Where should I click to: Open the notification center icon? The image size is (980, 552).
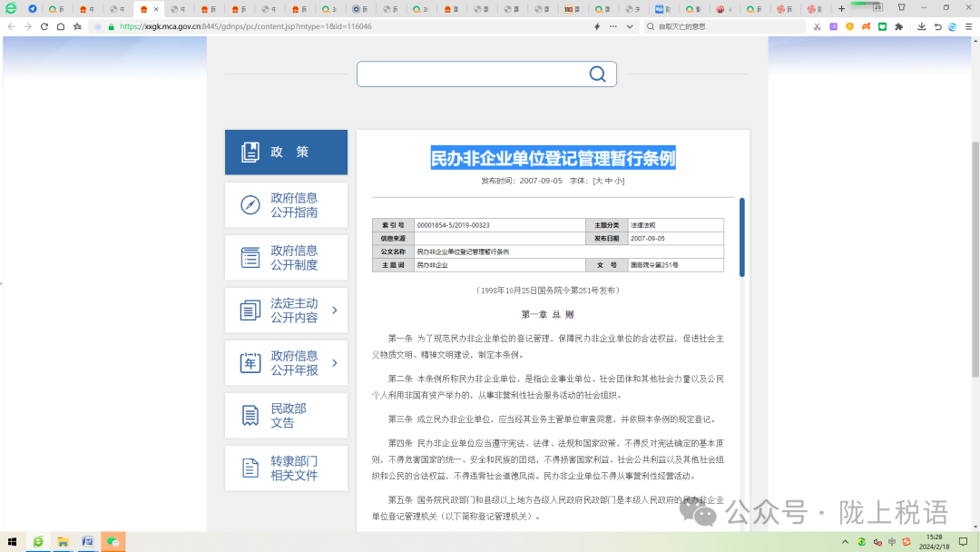[x=963, y=542]
